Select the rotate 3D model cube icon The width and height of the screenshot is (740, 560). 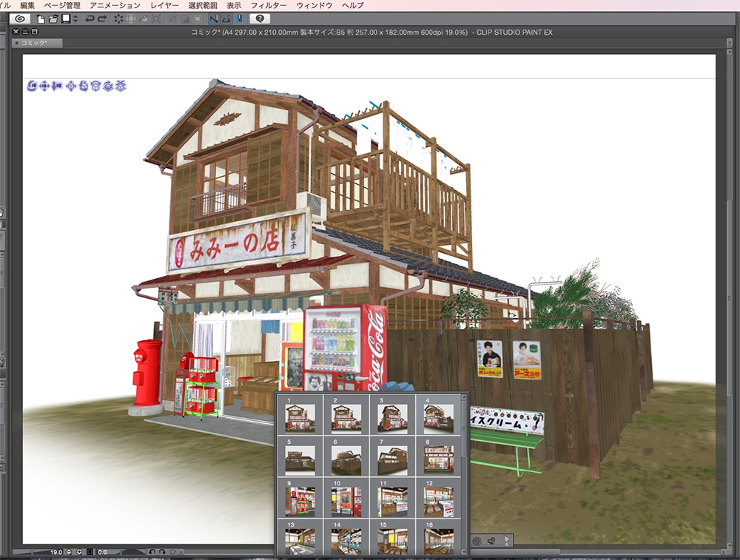click(84, 87)
